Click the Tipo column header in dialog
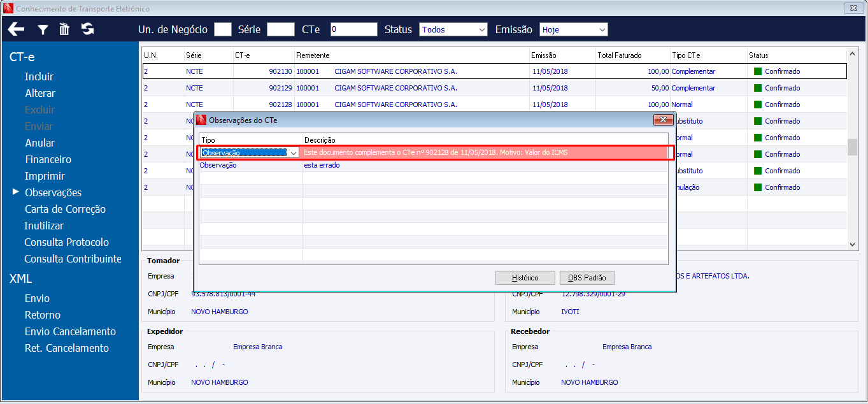 click(251, 140)
